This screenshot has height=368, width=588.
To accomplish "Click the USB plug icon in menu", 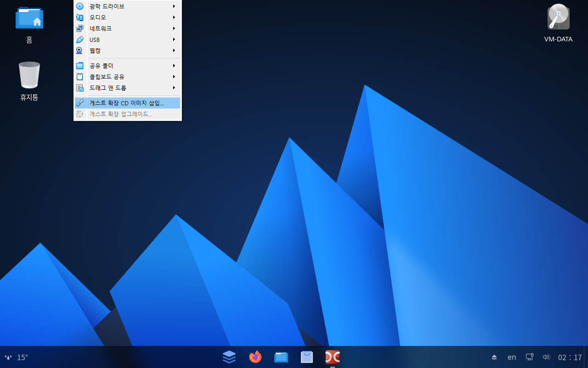I will click(80, 40).
